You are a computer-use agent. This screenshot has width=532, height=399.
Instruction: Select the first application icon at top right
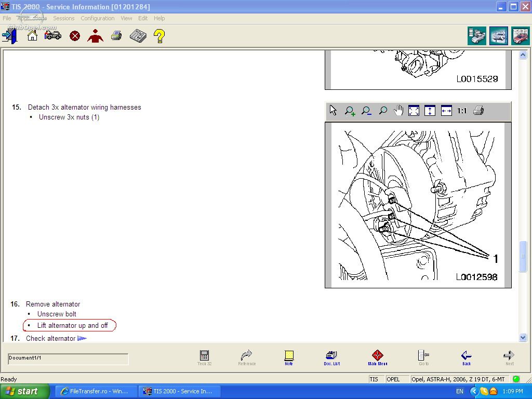pyautogui.click(x=476, y=36)
